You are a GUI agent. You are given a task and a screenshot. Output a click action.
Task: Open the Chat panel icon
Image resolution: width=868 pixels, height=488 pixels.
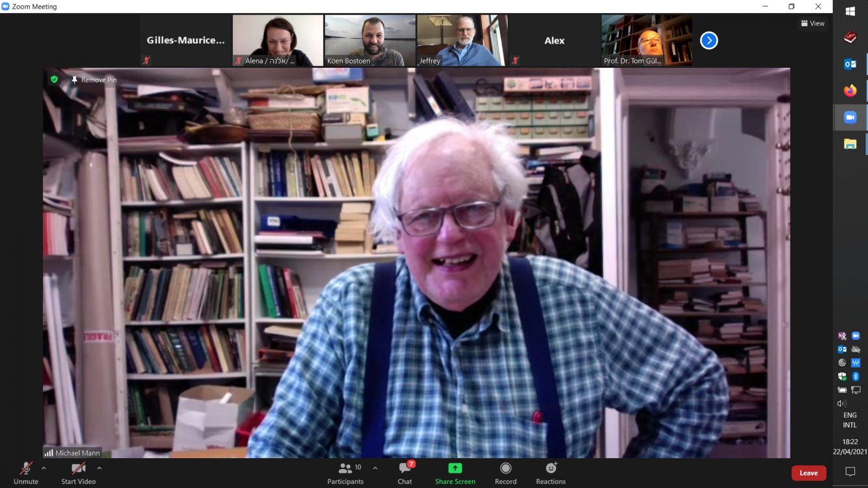(405, 468)
